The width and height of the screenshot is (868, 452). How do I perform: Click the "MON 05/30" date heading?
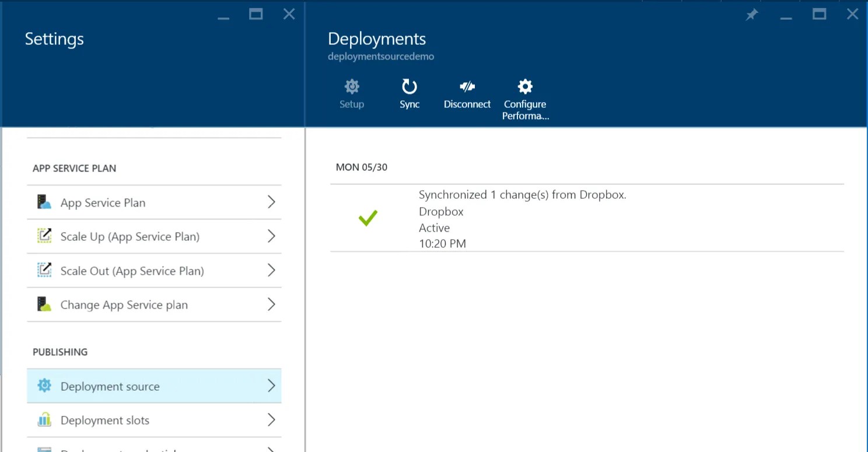coord(362,167)
